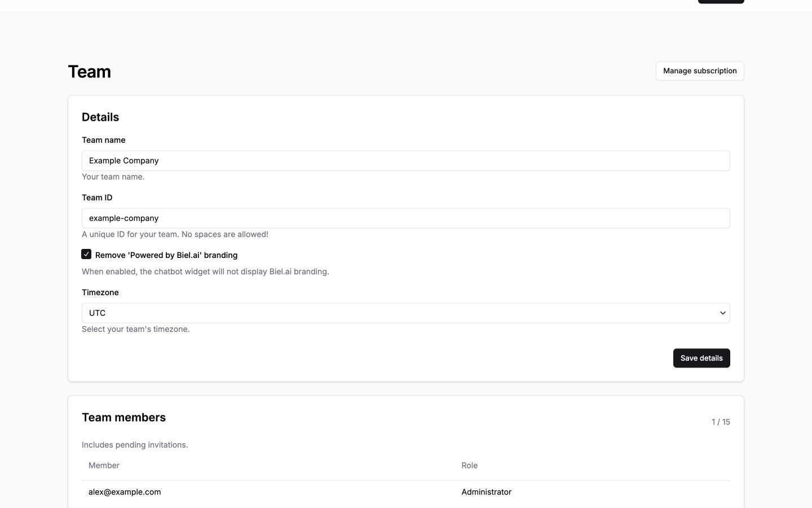Click into the Team ID field
The image size is (812, 508).
[406, 218]
